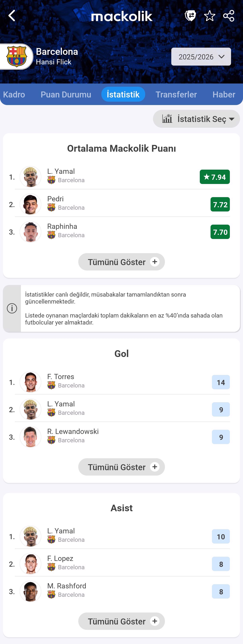Tap the back arrow icon
Viewport: 243px width, 644px height.
(x=12, y=16)
